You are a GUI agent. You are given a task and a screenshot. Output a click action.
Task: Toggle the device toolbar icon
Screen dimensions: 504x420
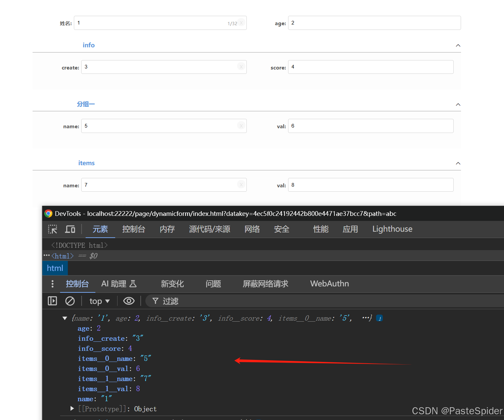70,229
